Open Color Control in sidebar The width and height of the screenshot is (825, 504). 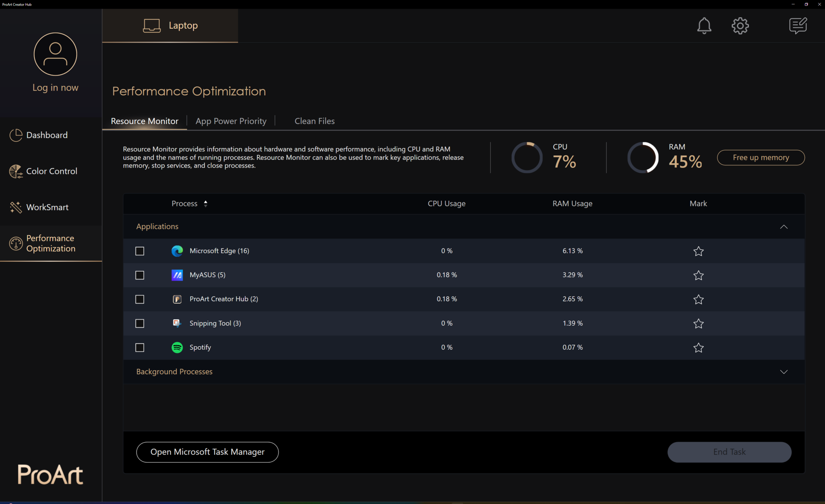coord(51,171)
